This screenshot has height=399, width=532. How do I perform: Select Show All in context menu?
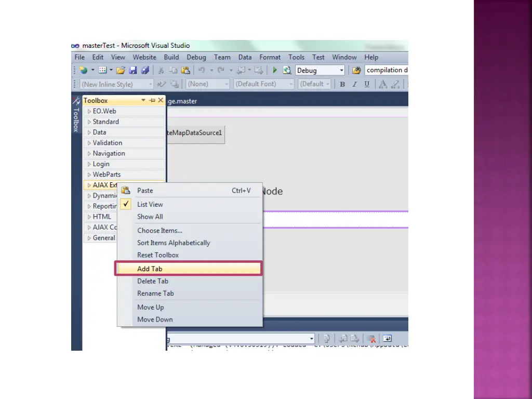(x=190, y=217)
